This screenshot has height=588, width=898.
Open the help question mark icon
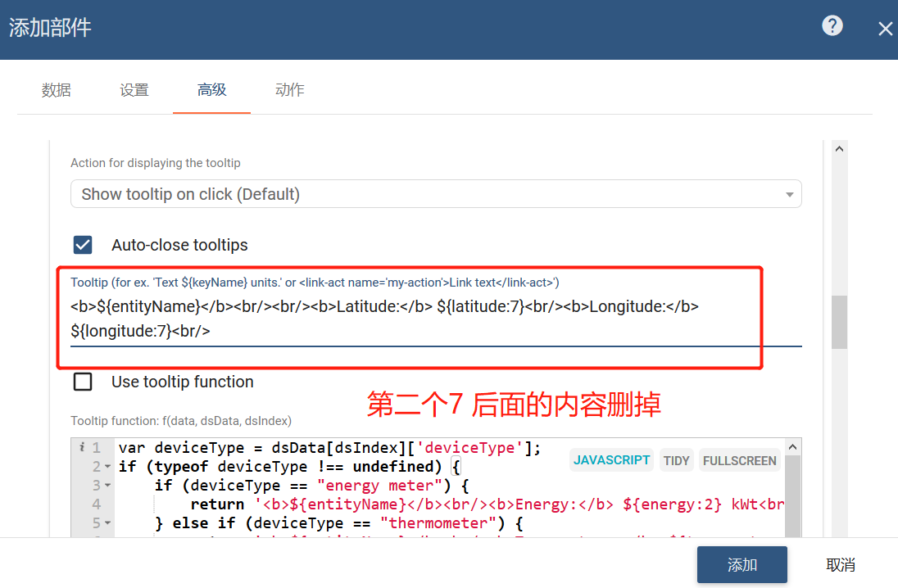click(832, 25)
